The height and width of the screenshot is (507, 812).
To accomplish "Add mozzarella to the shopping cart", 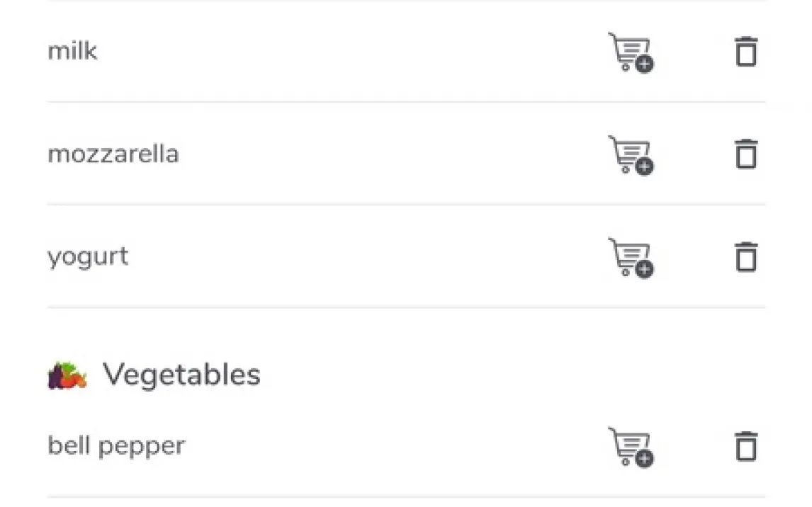I will [631, 154].
